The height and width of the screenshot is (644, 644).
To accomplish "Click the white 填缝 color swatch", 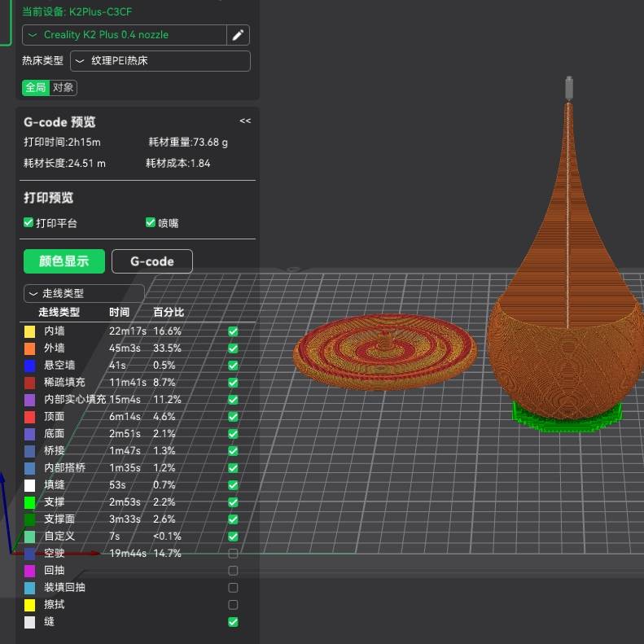I will point(29,485).
